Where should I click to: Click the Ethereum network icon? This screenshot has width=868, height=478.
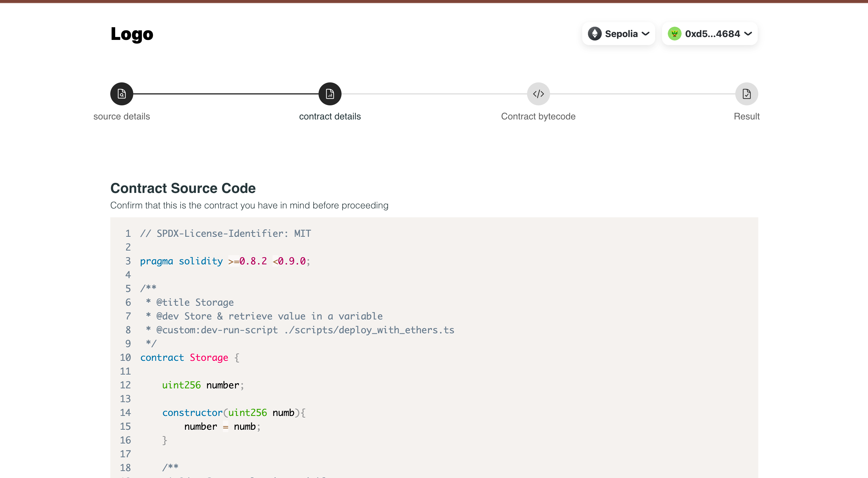(x=595, y=34)
